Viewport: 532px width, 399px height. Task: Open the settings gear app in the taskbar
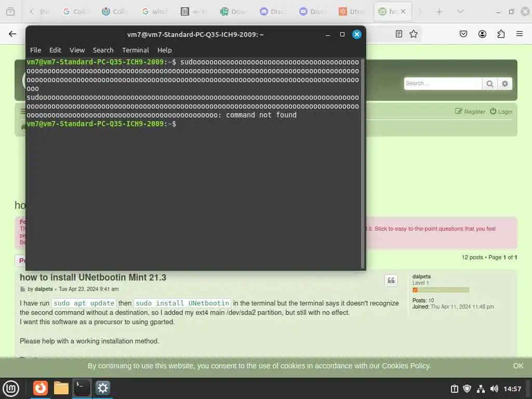click(102, 388)
